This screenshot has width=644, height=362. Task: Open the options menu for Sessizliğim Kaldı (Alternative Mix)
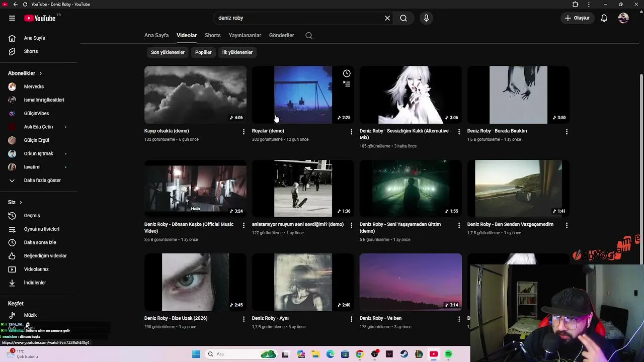point(459,132)
